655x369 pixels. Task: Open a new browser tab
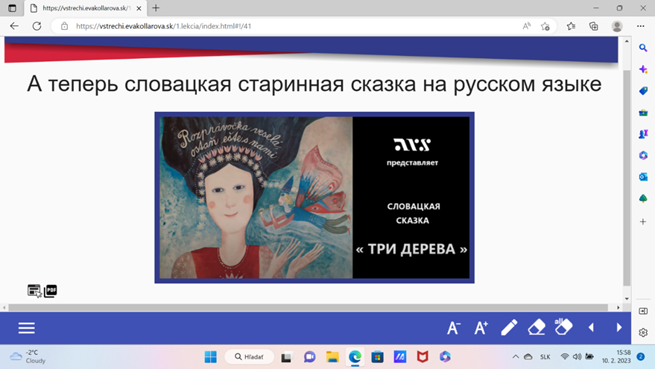pos(156,8)
